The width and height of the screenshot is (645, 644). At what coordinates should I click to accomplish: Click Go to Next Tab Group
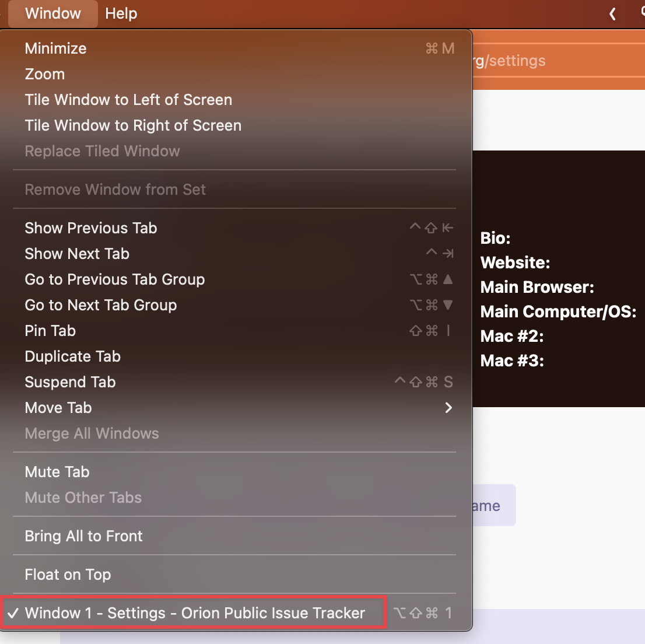tap(101, 305)
